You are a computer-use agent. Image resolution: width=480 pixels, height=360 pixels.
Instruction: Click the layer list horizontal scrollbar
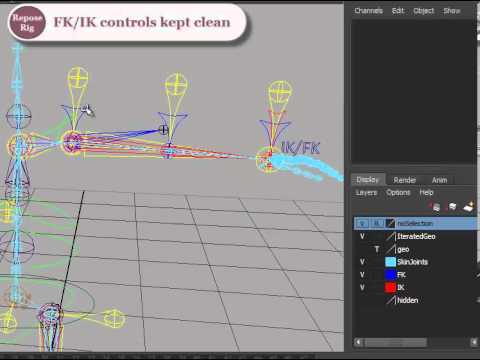pyautogui.click(x=416, y=342)
